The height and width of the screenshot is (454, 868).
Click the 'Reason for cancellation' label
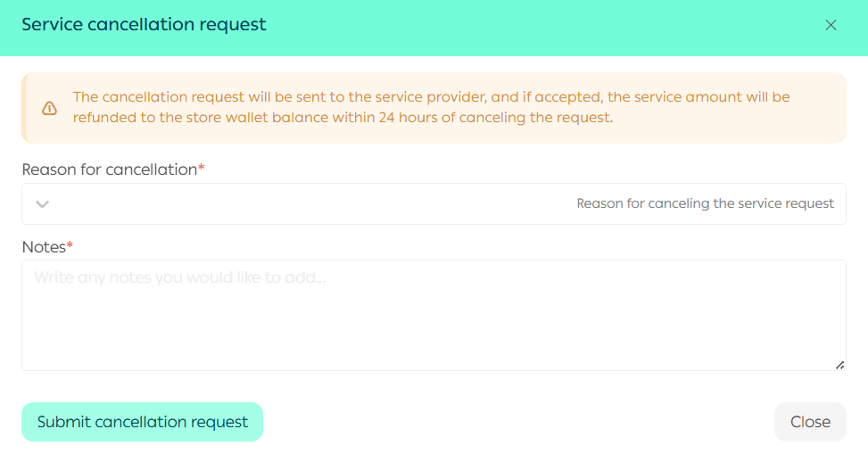pos(109,169)
